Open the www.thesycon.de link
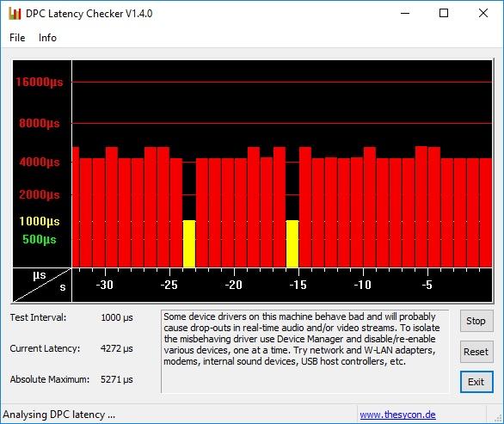The image size is (504, 424). click(x=397, y=415)
